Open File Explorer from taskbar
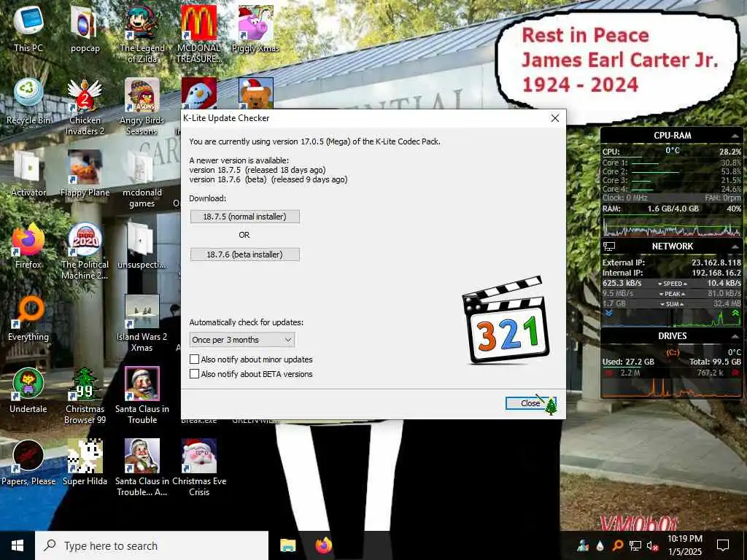This screenshot has height=560, width=747. coord(287,545)
